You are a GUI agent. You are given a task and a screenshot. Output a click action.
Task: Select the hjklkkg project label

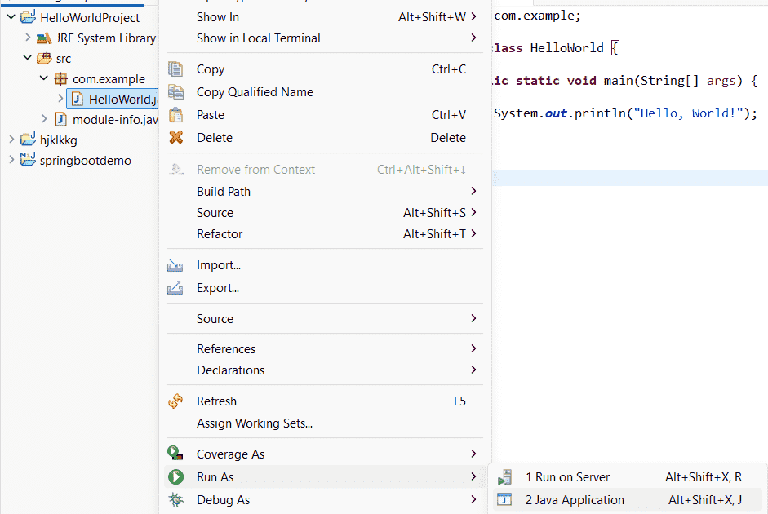pos(59,140)
